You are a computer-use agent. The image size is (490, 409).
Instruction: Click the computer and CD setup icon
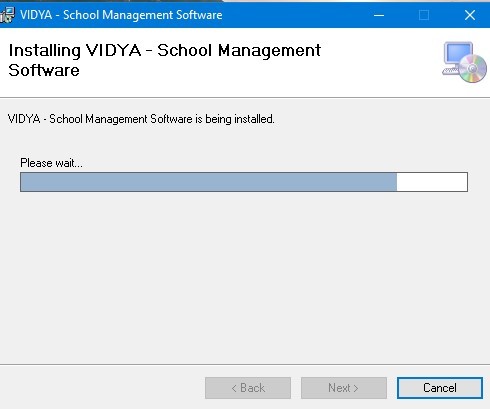464,62
